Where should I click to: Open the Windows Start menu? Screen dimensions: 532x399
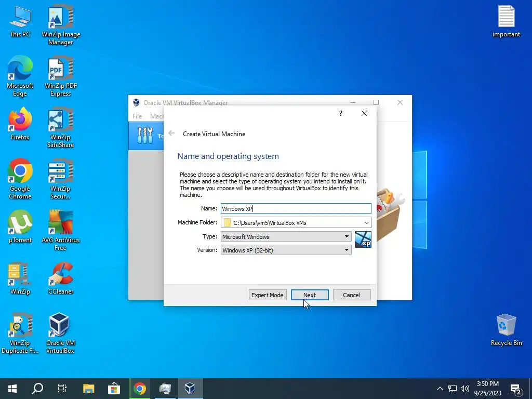click(x=12, y=389)
